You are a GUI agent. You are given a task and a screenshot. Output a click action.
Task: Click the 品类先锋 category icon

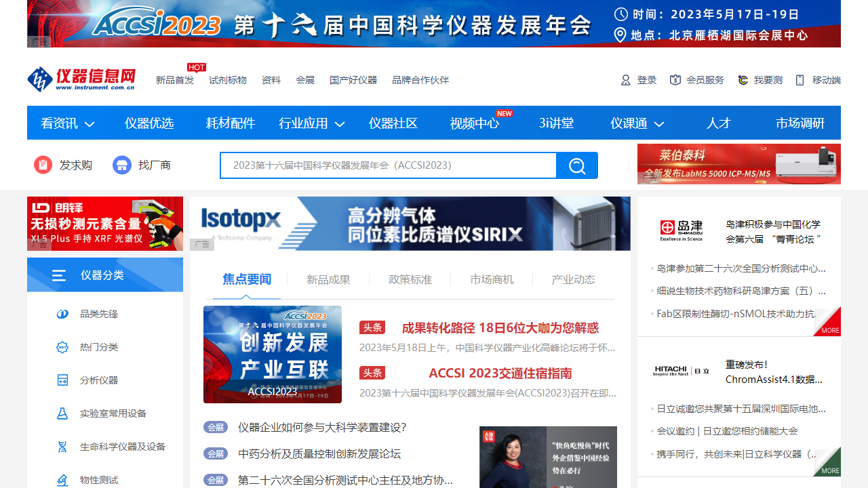pos(62,314)
